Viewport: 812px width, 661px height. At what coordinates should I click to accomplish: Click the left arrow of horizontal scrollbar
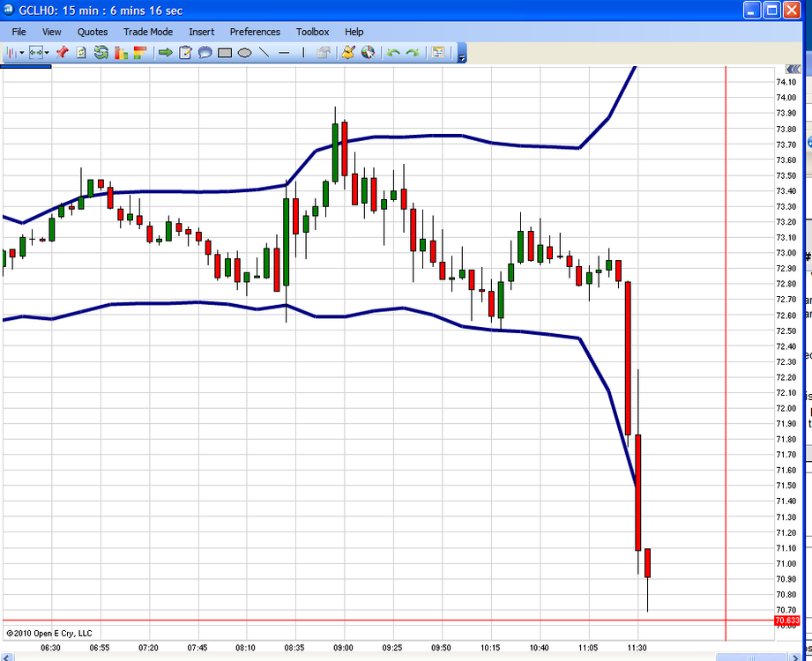click(7, 657)
